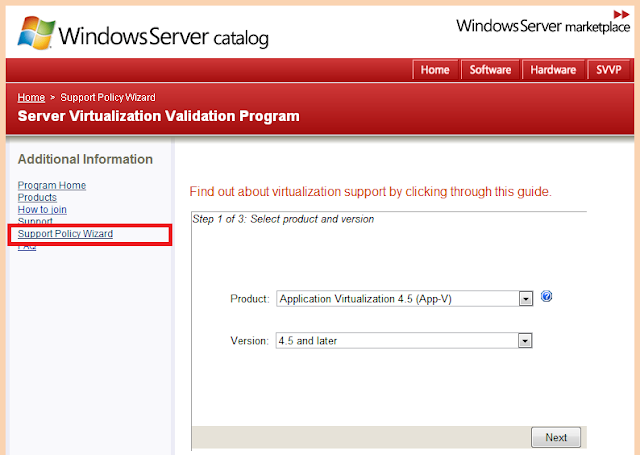
Task: Switch to the Software tab
Action: pos(490,70)
